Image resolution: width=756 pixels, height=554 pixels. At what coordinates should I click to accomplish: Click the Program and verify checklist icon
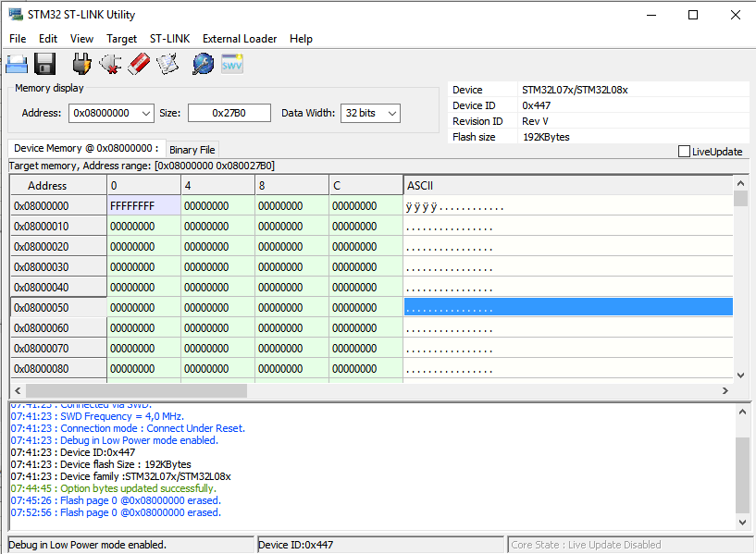pos(167,64)
